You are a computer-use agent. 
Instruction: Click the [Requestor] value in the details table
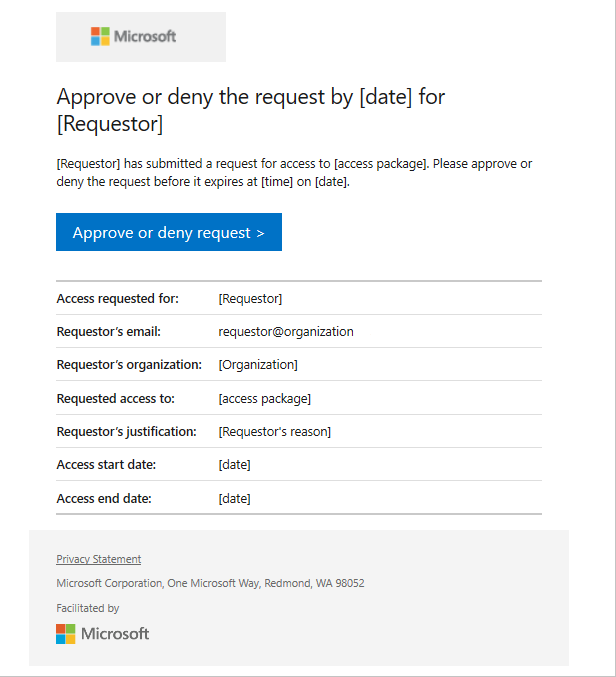(250, 299)
